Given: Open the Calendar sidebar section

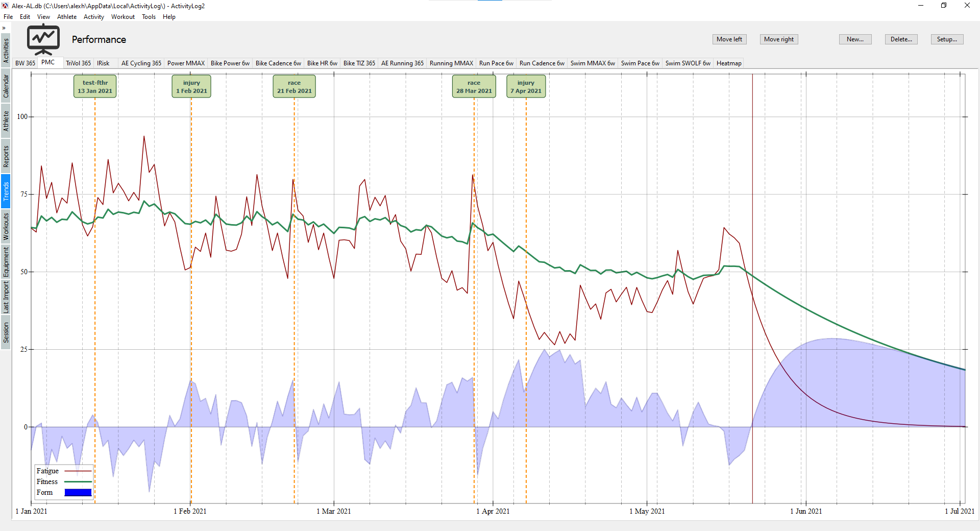Looking at the screenshot, I should tap(6, 86).
